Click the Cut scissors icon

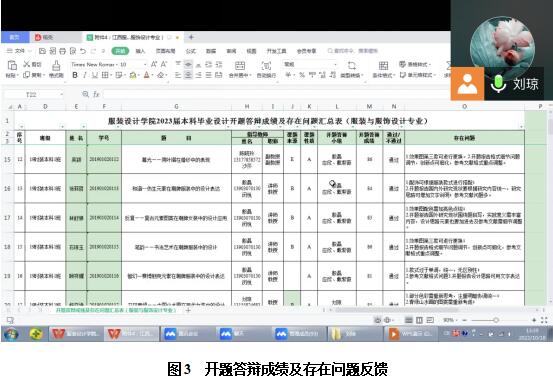click(27, 64)
